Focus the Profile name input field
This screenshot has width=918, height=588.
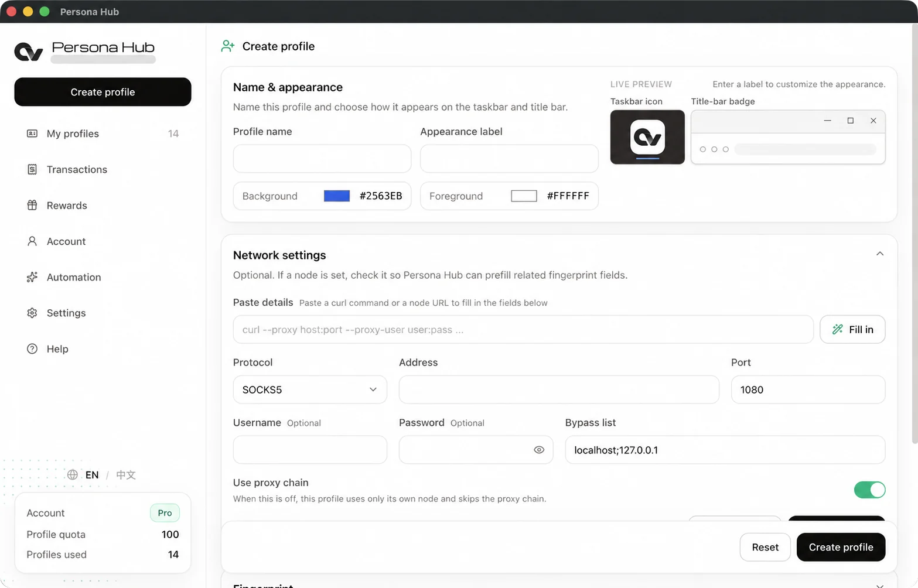[322, 159]
